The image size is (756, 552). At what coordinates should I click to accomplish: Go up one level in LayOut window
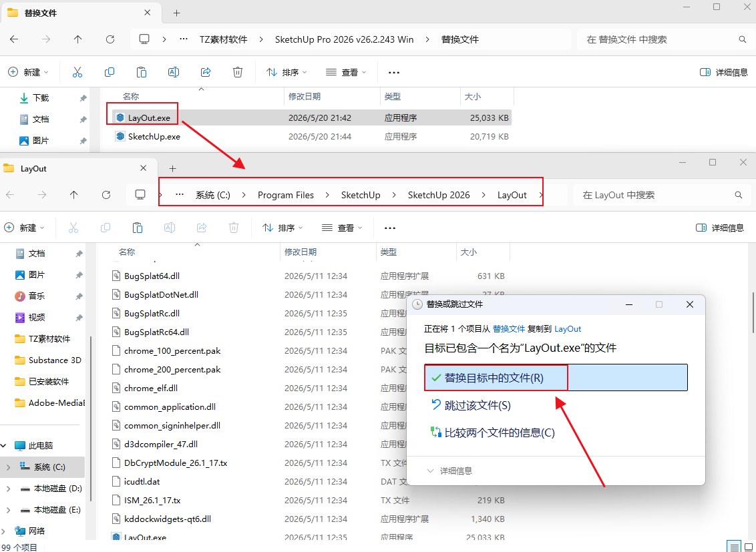[73, 195]
